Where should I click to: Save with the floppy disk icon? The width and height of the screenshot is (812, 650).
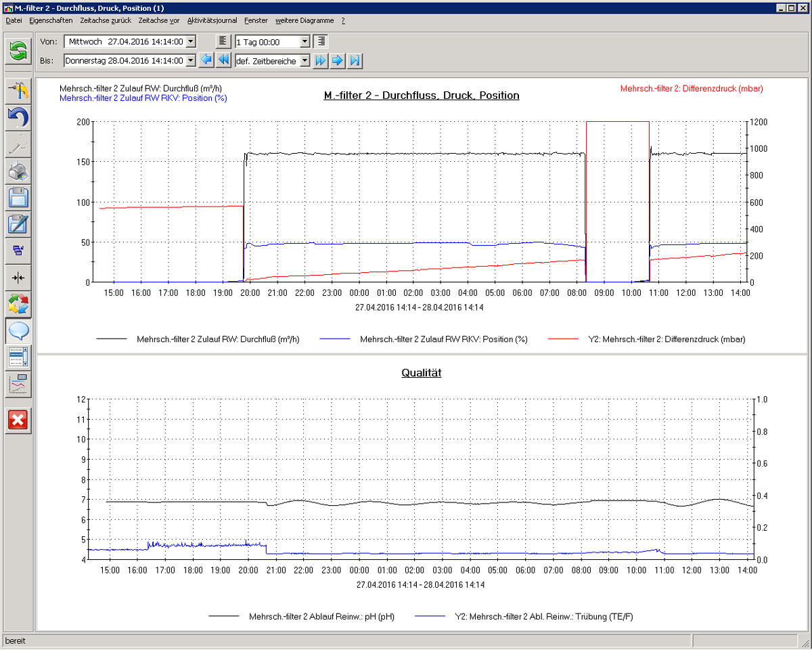coord(18,198)
